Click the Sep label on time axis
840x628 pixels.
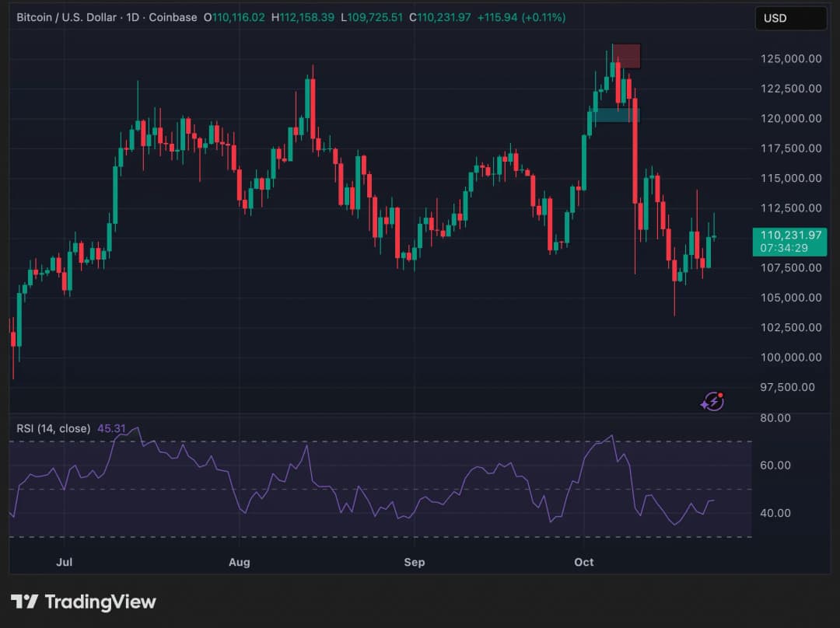point(415,562)
